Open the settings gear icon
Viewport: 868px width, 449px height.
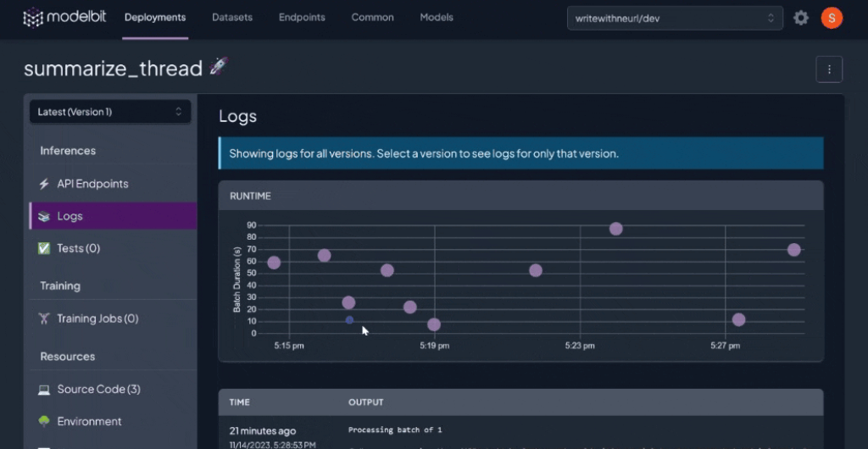tap(800, 18)
